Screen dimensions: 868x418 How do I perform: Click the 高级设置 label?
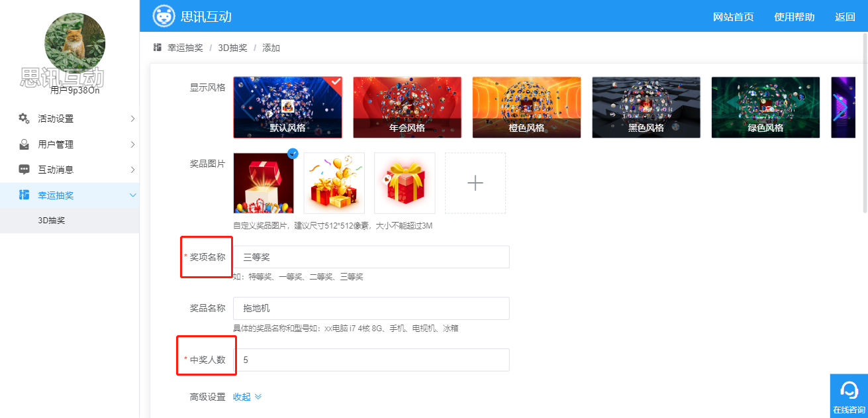click(x=207, y=397)
